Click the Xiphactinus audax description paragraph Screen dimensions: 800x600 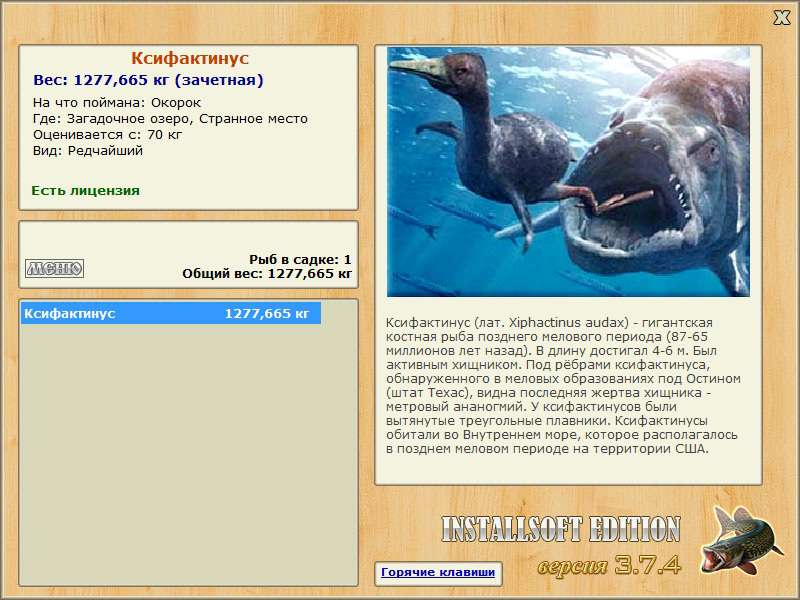tap(563, 386)
